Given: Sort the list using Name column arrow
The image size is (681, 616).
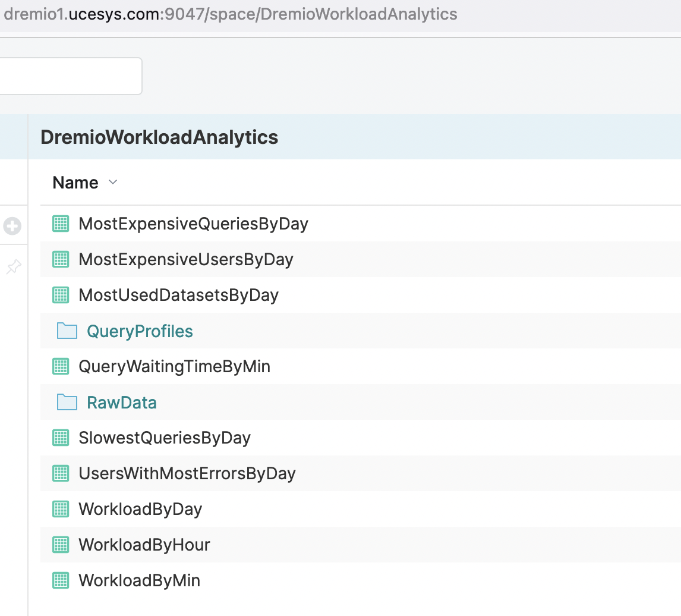Looking at the screenshot, I should [113, 183].
